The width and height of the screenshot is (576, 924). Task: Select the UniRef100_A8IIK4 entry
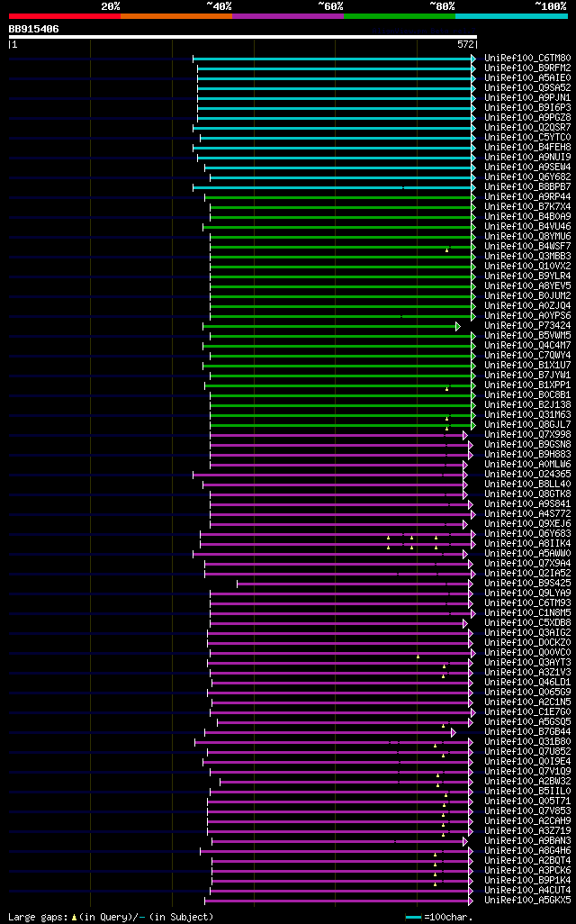coord(527,544)
